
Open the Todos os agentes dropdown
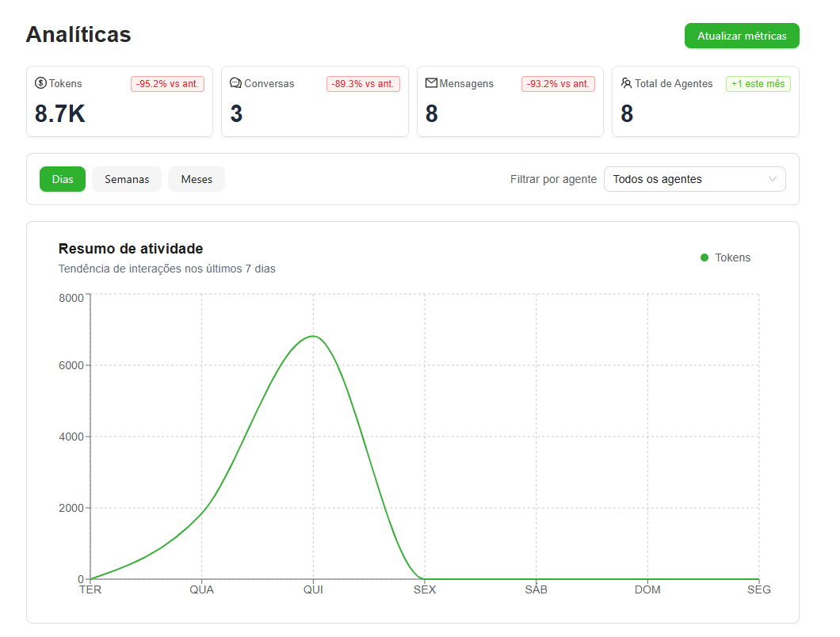click(x=694, y=179)
